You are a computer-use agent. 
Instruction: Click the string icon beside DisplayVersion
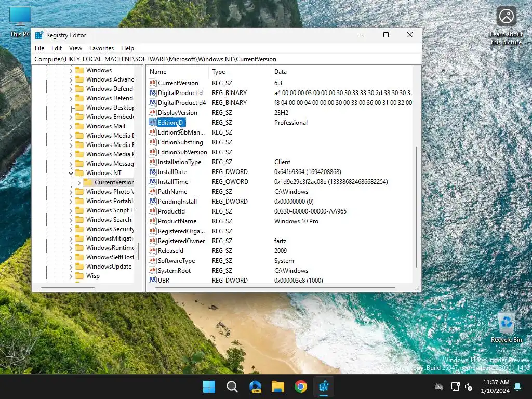click(x=153, y=112)
